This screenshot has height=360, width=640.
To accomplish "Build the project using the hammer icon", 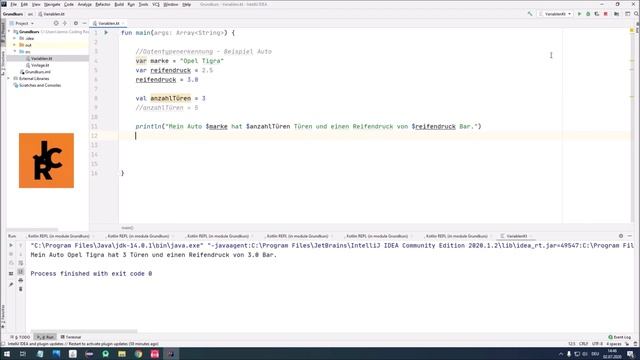I will click(530, 14).
